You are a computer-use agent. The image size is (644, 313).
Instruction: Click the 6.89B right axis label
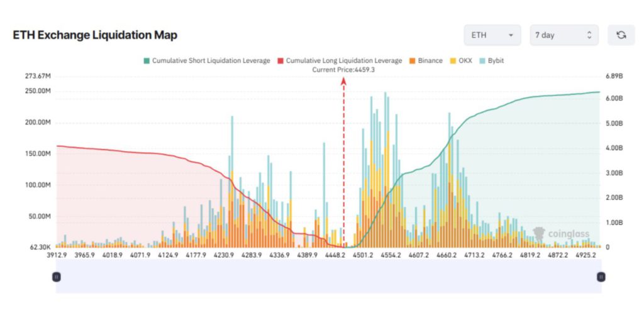click(x=614, y=76)
